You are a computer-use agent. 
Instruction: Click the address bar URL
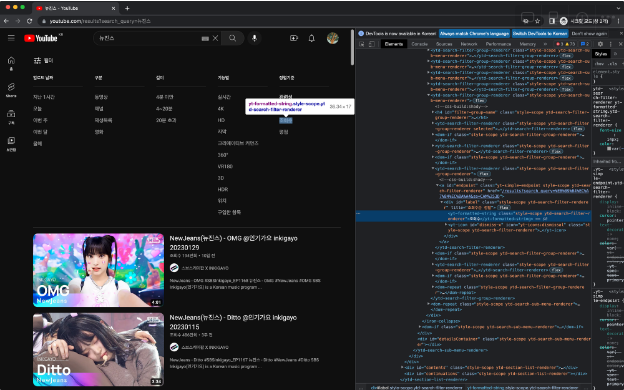100,21
